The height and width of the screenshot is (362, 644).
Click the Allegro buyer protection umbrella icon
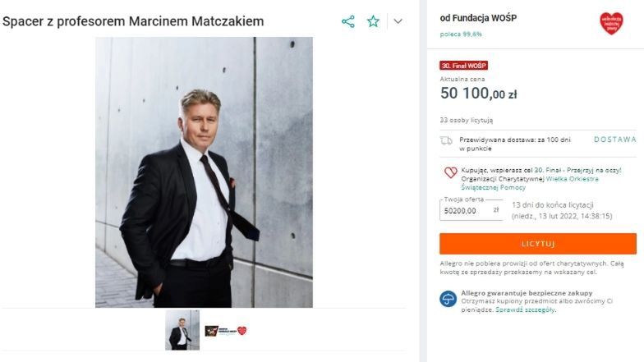(x=448, y=298)
